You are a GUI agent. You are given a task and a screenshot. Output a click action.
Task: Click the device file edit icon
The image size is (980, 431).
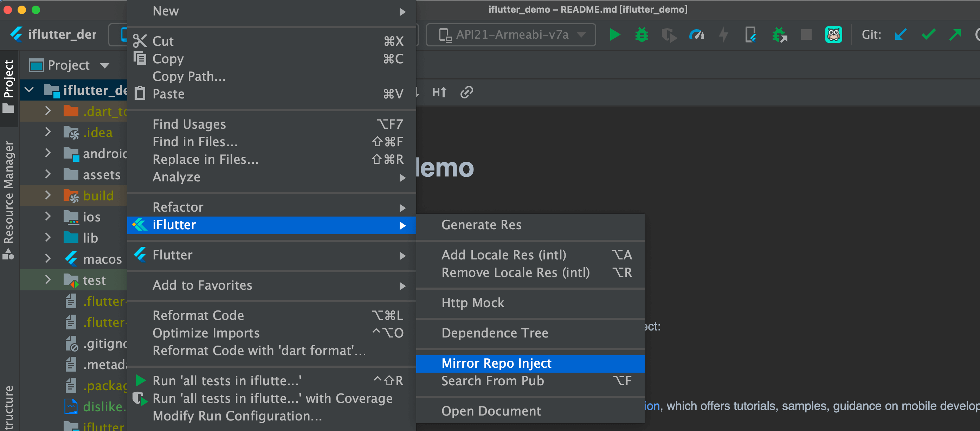pos(750,34)
